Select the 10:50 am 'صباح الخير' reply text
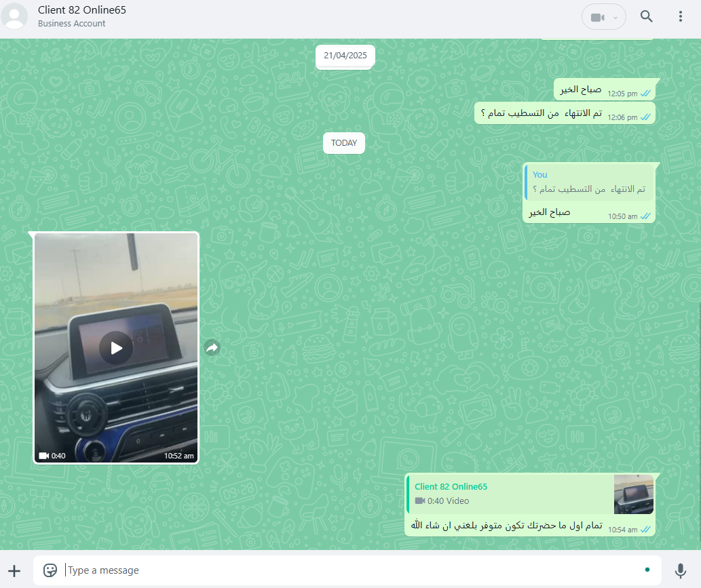Image resolution: width=701 pixels, height=588 pixels. 550,212
